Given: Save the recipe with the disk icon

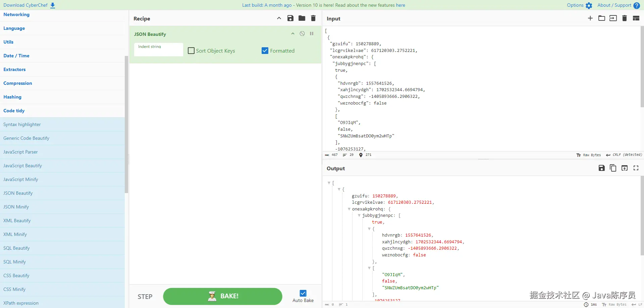Looking at the screenshot, I should [x=290, y=18].
